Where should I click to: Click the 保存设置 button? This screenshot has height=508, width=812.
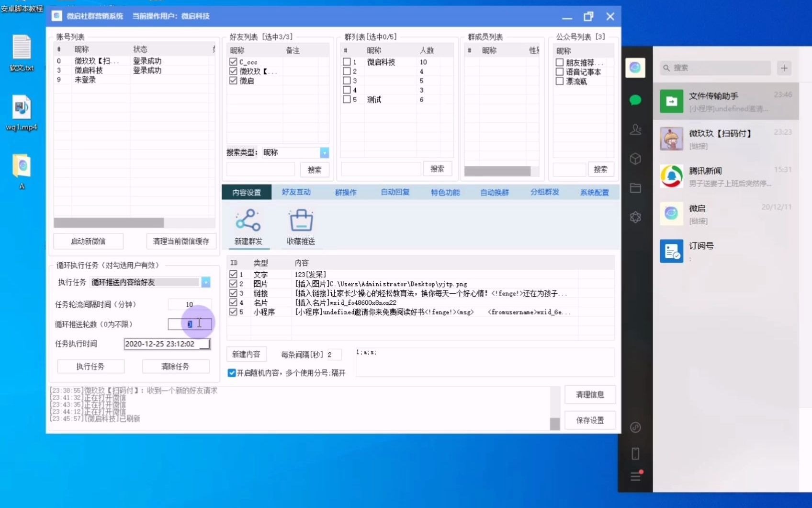pos(590,420)
